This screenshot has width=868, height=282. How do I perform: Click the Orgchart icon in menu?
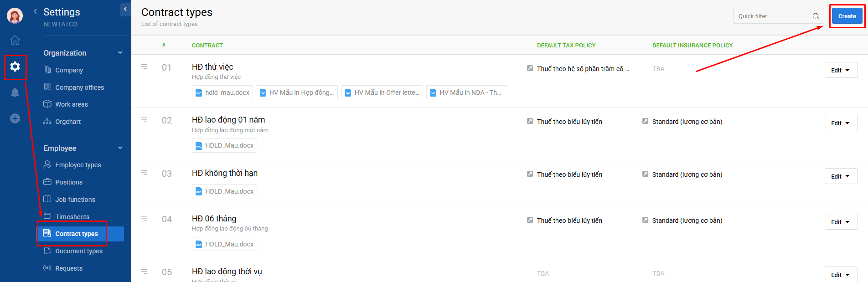click(47, 122)
